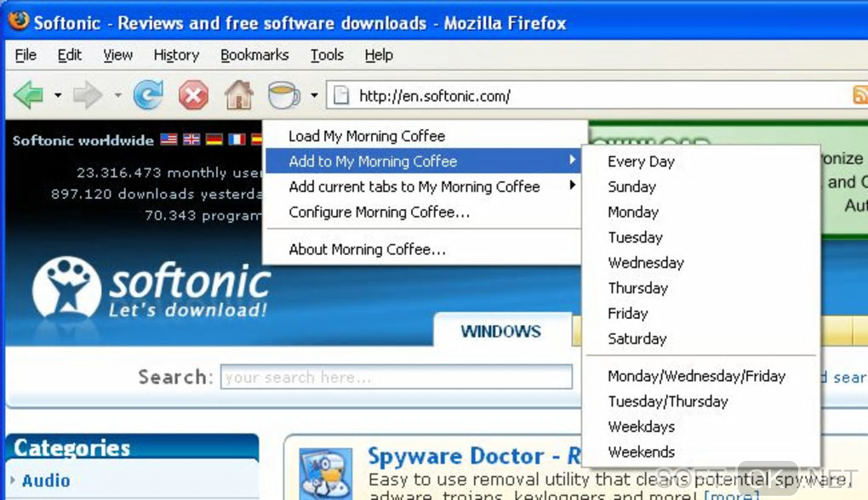This screenshot has height=500, width=868.
Task: Open About Morning Coffee...
Action: click(x=424, y=249)
